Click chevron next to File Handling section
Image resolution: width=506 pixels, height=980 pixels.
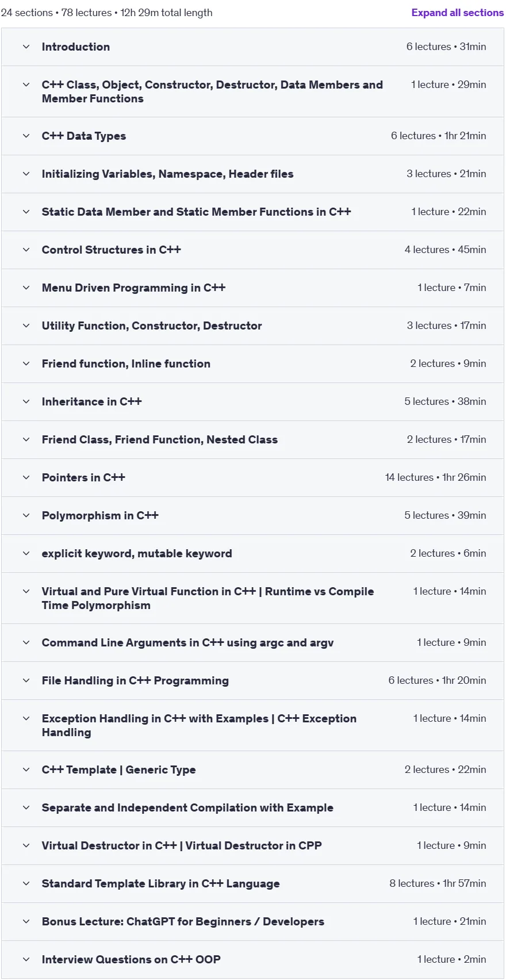point(26,680)
